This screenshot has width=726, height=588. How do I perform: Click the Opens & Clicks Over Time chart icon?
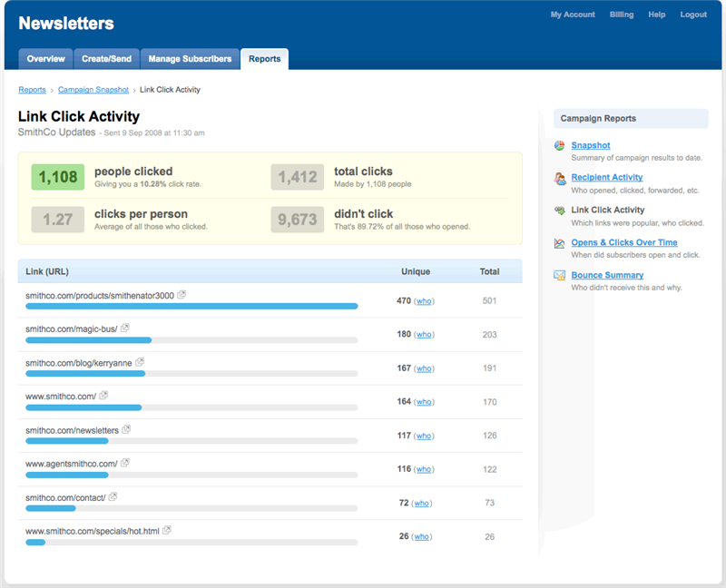coord(560,243)
